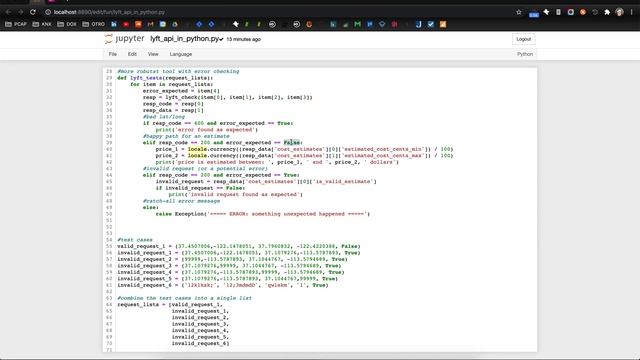Click the Python language indicator

(525, 54)
